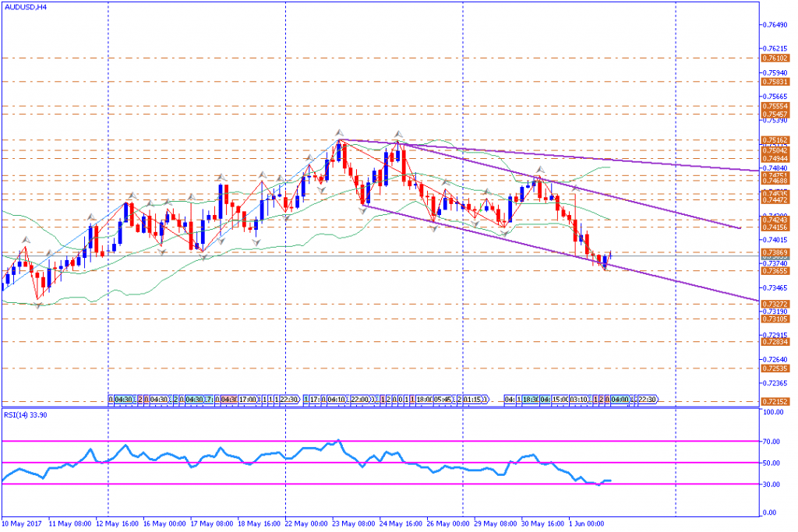Click the 0.72915 price axis value

click(x=776, y=335)
